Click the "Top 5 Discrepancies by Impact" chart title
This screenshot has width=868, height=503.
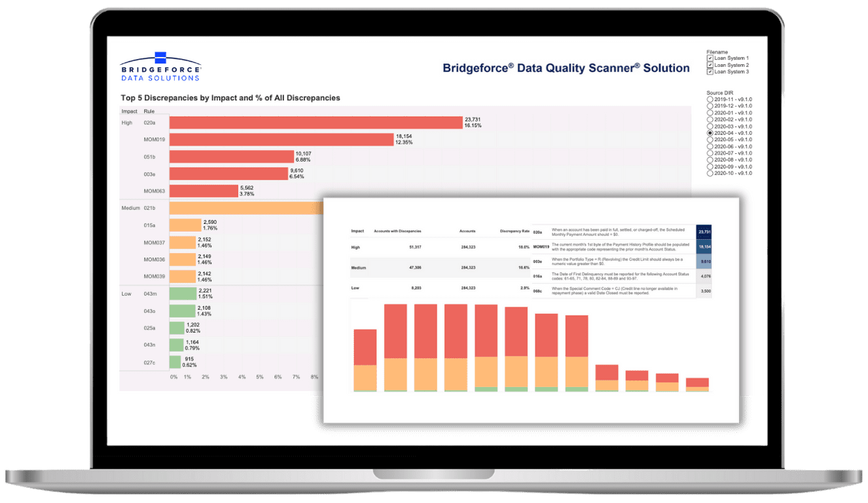coord(230,98)
